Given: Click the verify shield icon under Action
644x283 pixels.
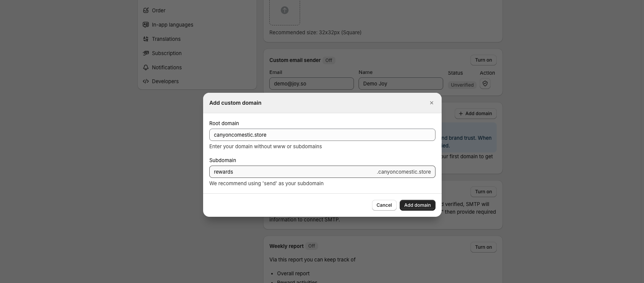Looking at the screenshot, I should tap(485, 84).
